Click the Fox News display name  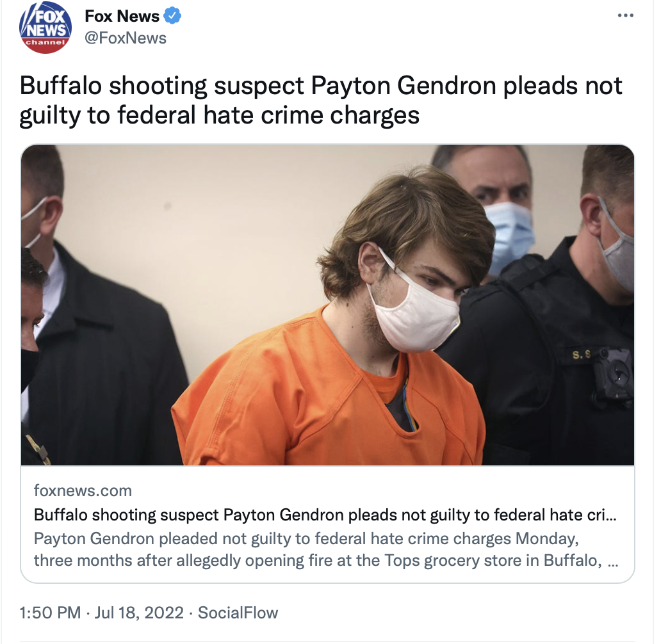122,16
